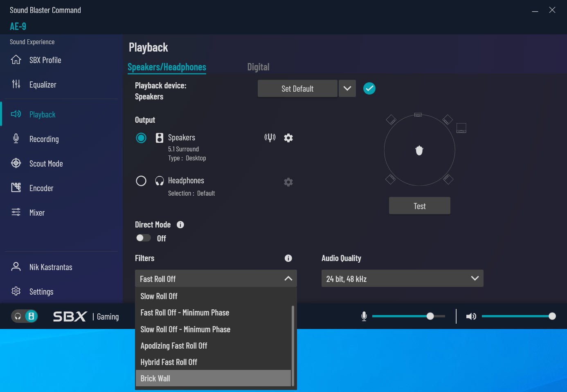The image size is (567, 392).
Task: Click the user profile icon for Nik Kastrantas
Action: [16, 267]
